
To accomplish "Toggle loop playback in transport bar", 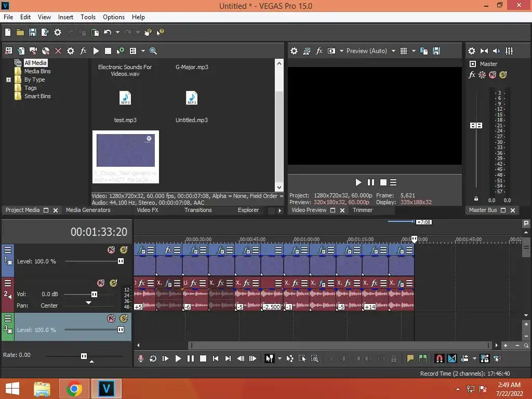I will 153,358.
